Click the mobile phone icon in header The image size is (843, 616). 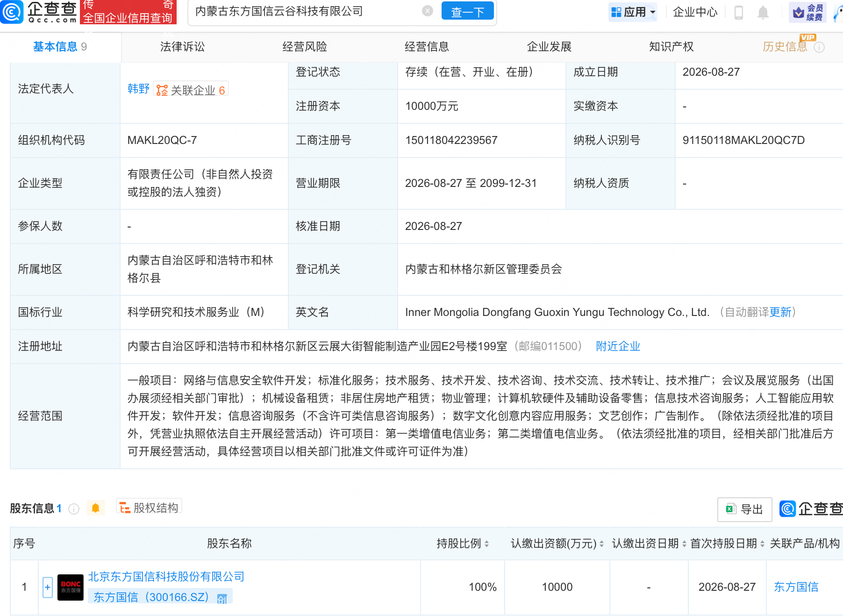point(739,12)
